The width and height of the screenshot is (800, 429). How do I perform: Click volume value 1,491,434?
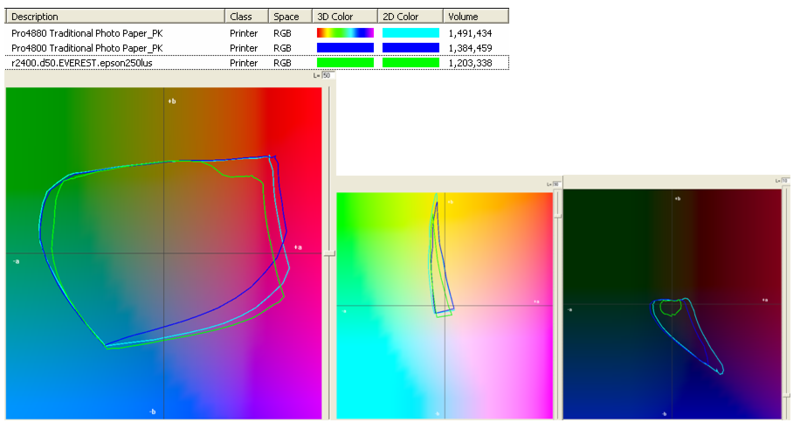(470, 33)
